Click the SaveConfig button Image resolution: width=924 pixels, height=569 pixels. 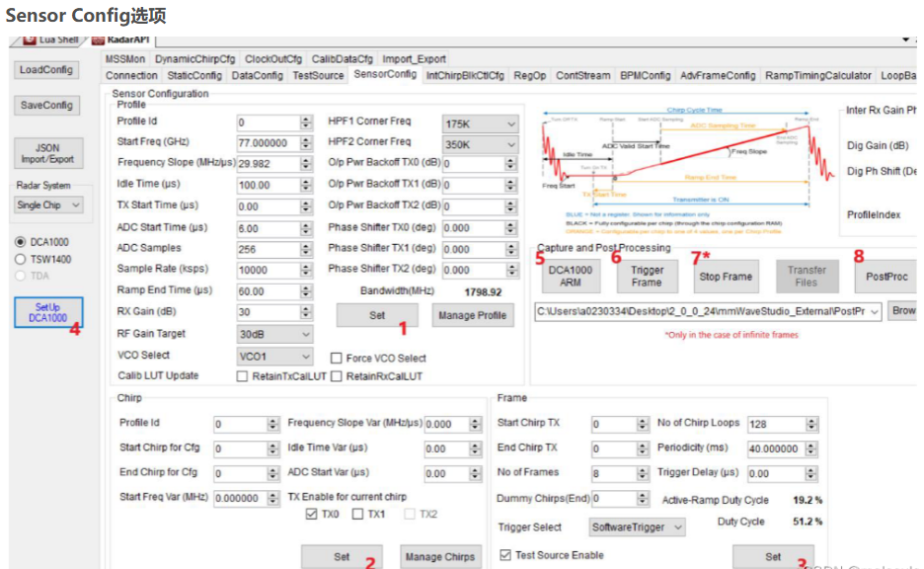46,105
